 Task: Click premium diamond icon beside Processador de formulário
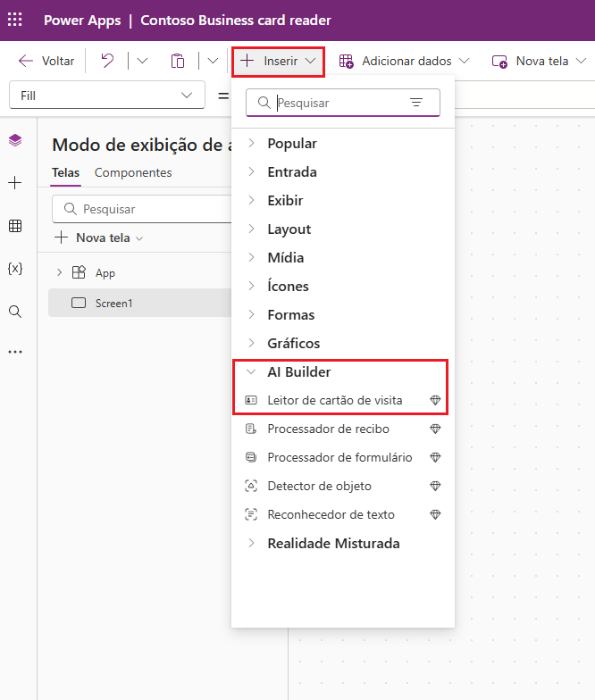(x=436, y=457)
